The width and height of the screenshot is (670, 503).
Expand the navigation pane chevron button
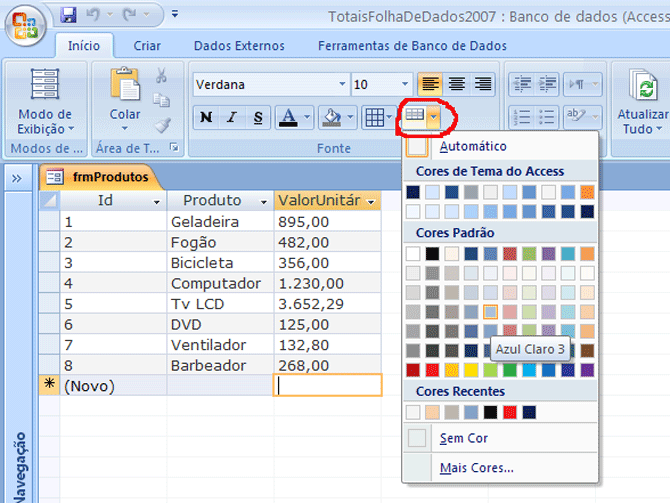click(17, 178)
